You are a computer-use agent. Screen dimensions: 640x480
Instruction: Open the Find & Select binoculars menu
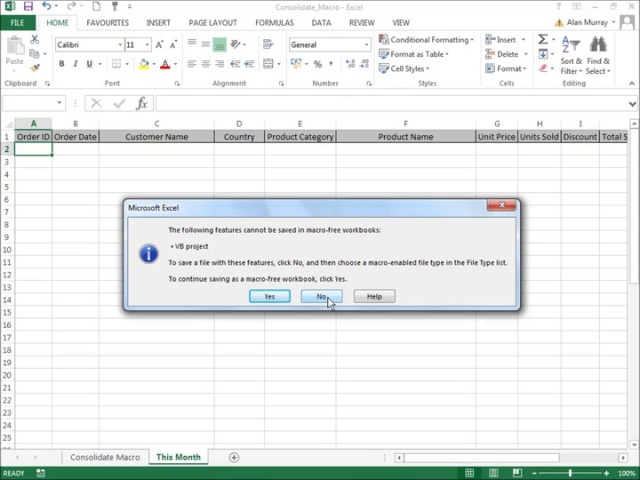tap(598, 55)
